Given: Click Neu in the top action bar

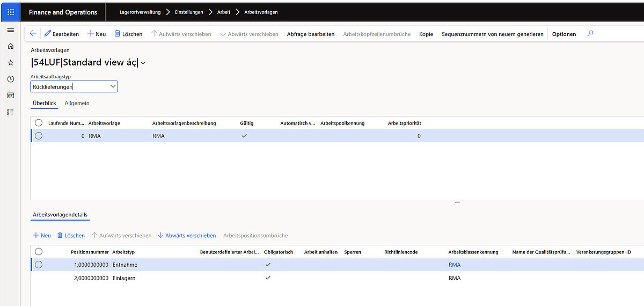Looking at the screenshot, I should pyautogui.click(x=96, y=34).
